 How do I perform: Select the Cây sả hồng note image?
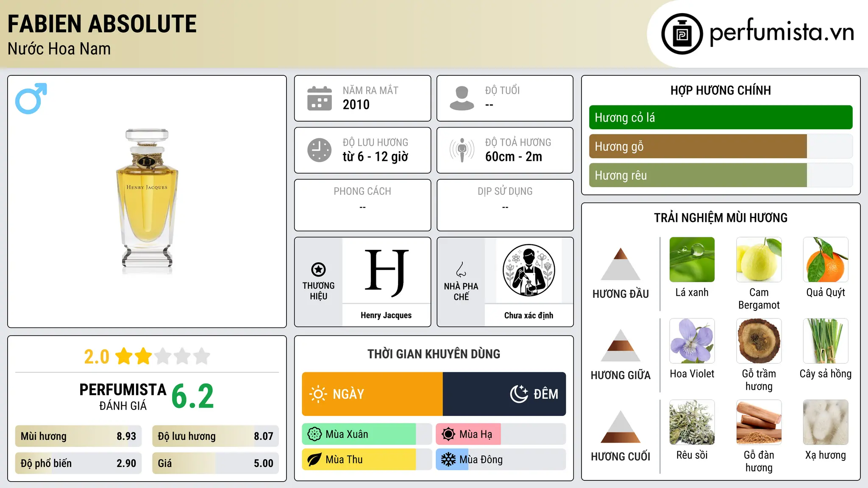click(826, 341)
